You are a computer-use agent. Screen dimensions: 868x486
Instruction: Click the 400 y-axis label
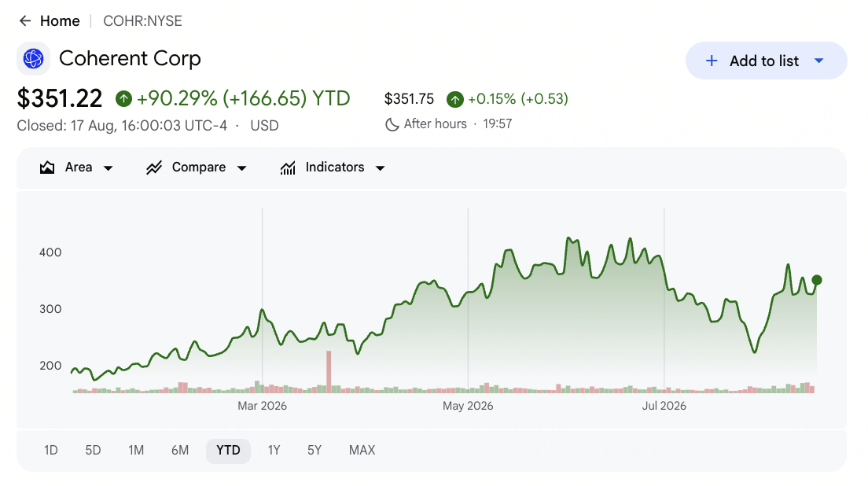(x=50, y=252)
